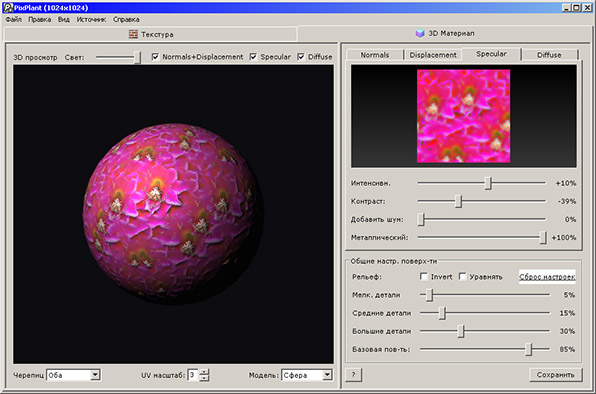Click the Интенсивн. slider handle
Viewport: 596px width, 394px height.
[x=489, y=183]
